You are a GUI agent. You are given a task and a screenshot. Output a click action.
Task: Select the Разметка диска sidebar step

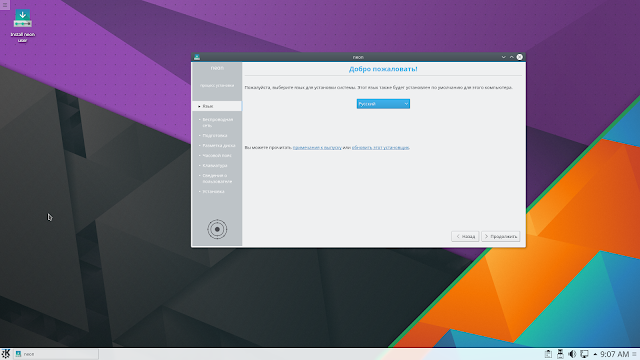point(218,145)
